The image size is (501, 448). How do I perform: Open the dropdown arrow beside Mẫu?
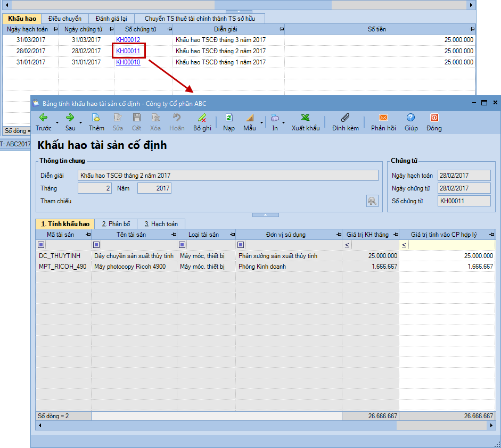point(261,123)
